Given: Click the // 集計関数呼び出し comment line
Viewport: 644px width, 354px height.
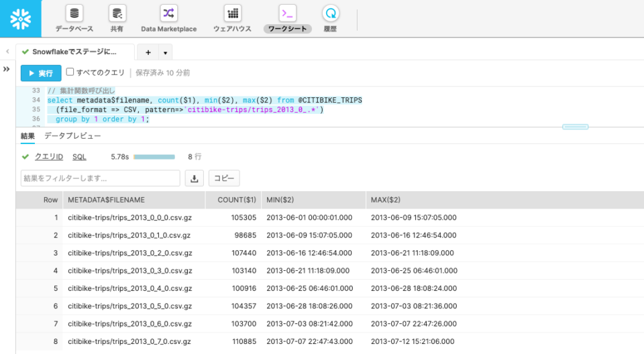Looking at the screenshot, I should (81, 91).
